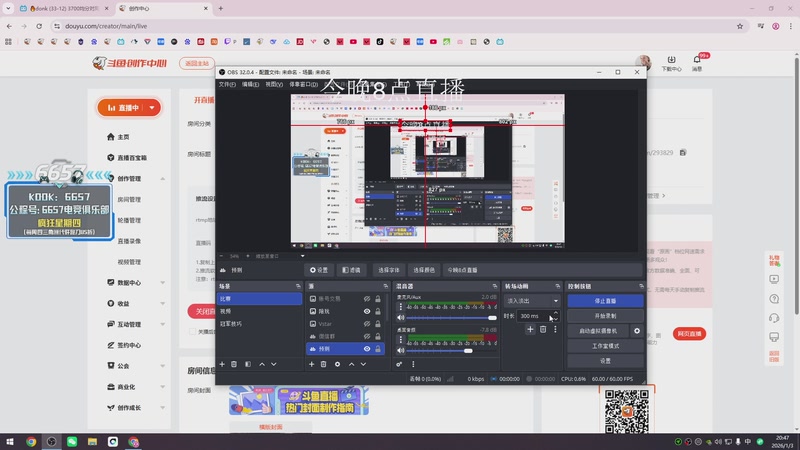Unlock the Vstar source lock

pyautogui.click(x=378, y=324)
